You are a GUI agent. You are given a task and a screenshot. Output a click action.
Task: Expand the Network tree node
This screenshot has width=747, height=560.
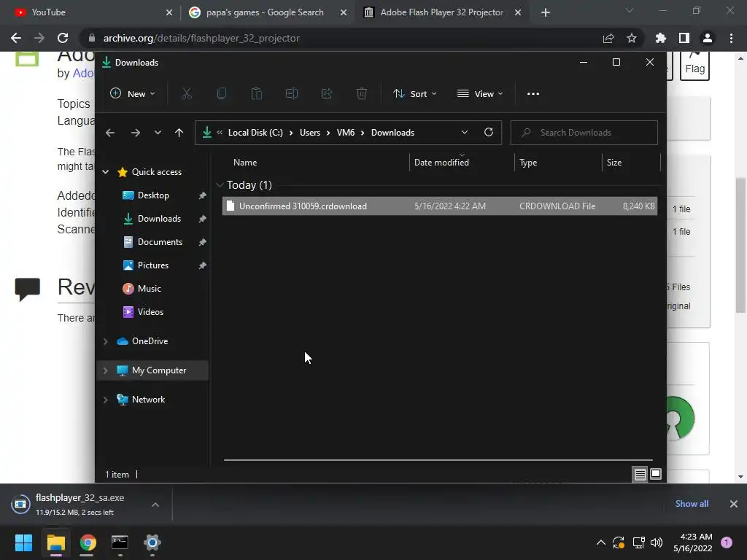(106, 400)
